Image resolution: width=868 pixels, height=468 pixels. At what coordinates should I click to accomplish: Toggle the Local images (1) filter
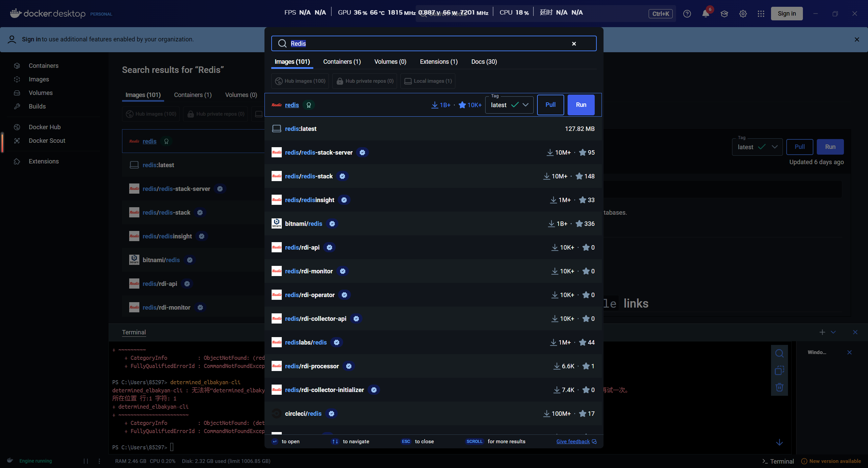[x=428, y=81]
